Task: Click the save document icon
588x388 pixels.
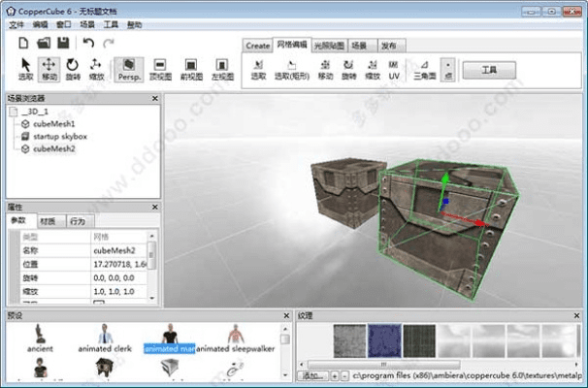Action: pyautogui.click(x=63, y=43)
